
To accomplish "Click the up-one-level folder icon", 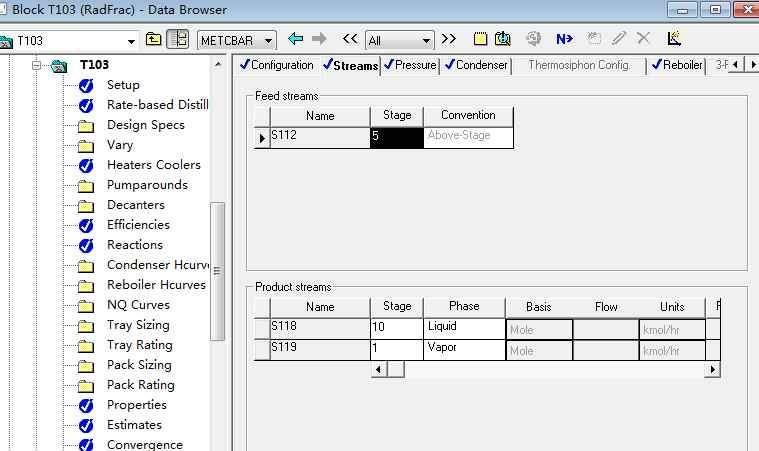I will tap(153, 39).
